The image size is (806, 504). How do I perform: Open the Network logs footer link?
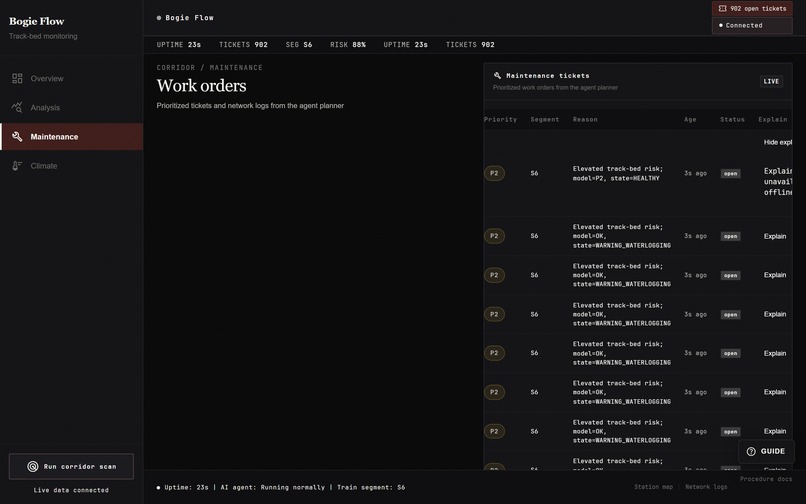[x=706, y=487]
